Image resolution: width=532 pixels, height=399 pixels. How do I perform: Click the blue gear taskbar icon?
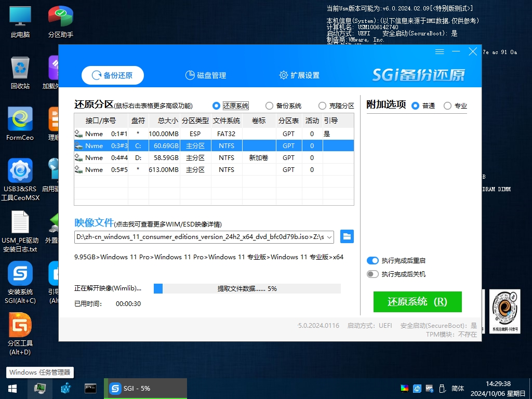click(65, 389)
